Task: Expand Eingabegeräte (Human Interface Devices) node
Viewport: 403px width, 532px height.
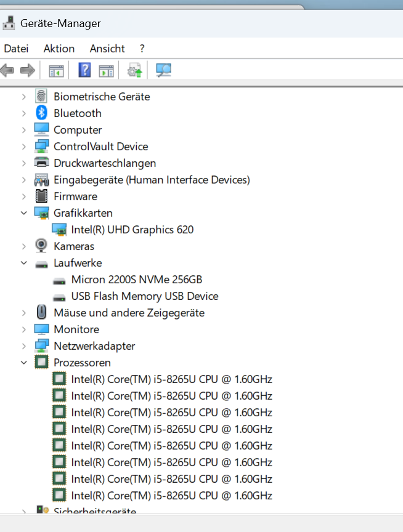Action: pyautogui.click(x=24, y=180)
